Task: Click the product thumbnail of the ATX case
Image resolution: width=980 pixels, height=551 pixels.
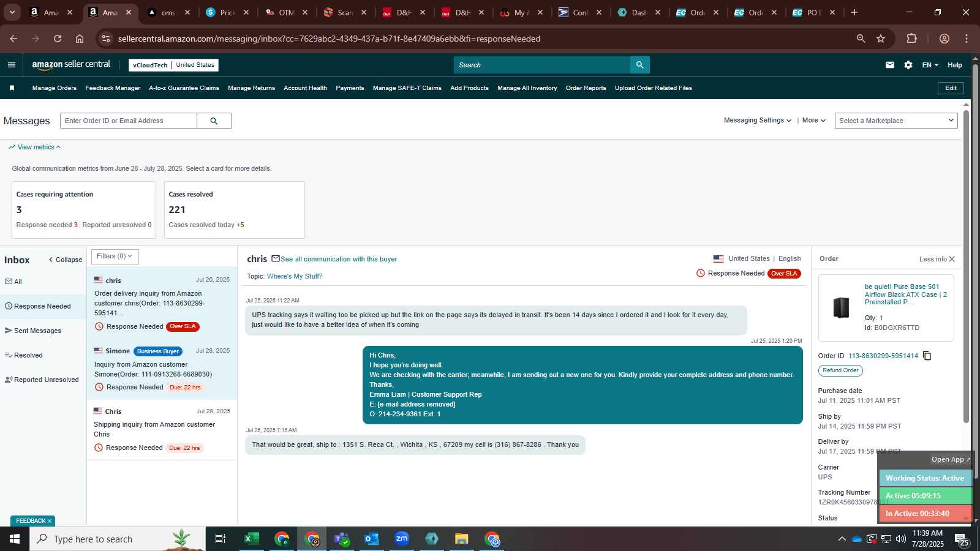Action: 842,307
